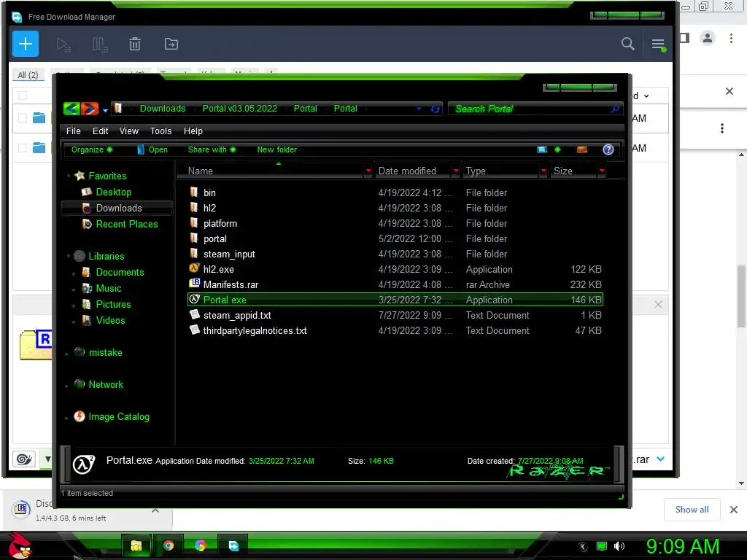The width and height of the screenshot is (747, 560).
Task: Click New folder button
Action: 276,149
